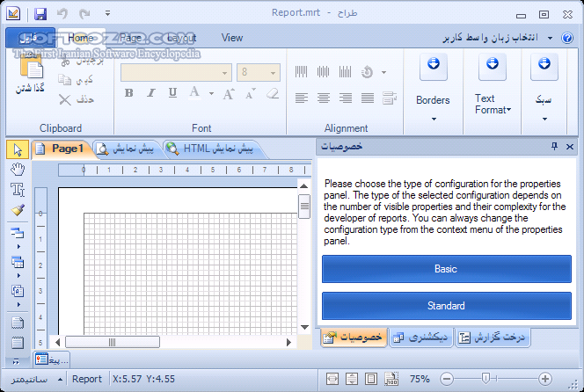Open components toolbox category icon
This screenshot has width=584, height=392.
point(18,291)
